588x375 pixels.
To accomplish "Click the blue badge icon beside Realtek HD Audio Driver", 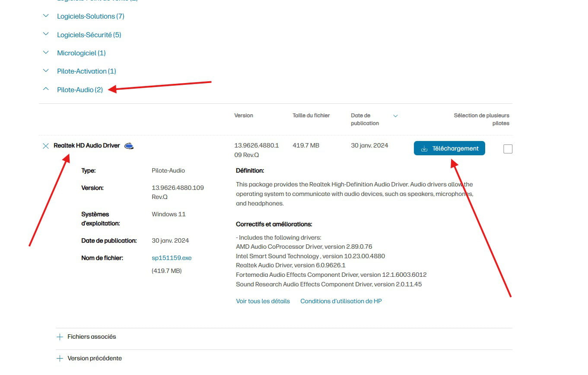I will (x=129, y=146).
